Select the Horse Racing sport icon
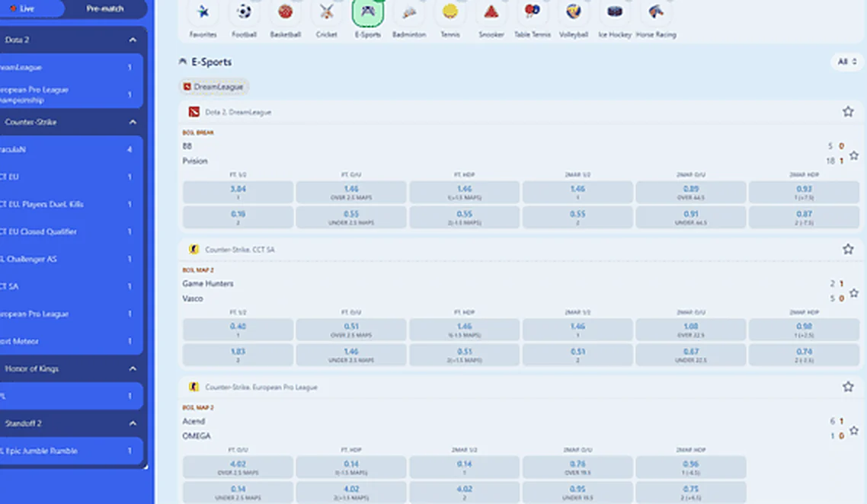Viewport: 867px width, 504px height. pos(656,12)
